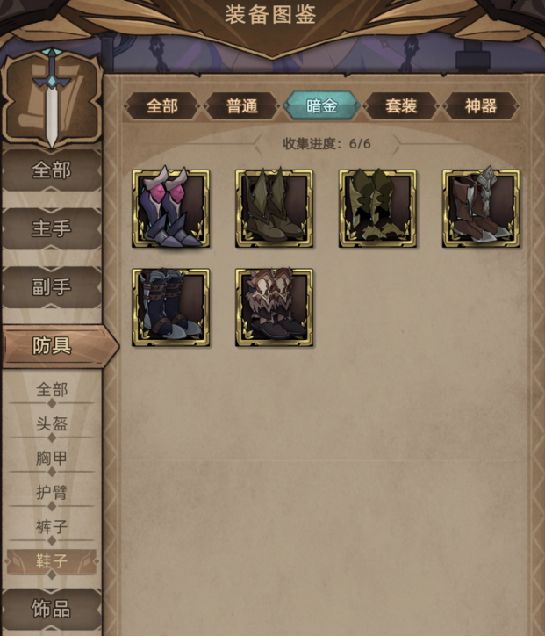Select the dark blue strapped boots

(171, 307)
